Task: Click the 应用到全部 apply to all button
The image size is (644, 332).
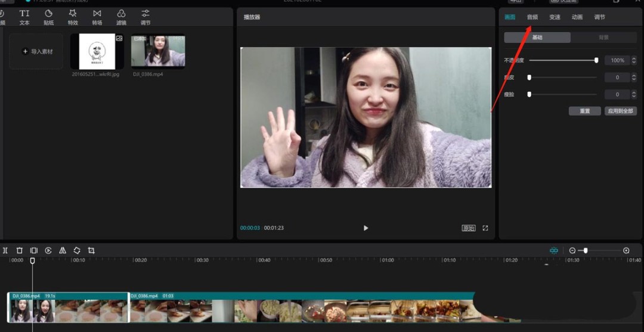Action: point(621,111)
